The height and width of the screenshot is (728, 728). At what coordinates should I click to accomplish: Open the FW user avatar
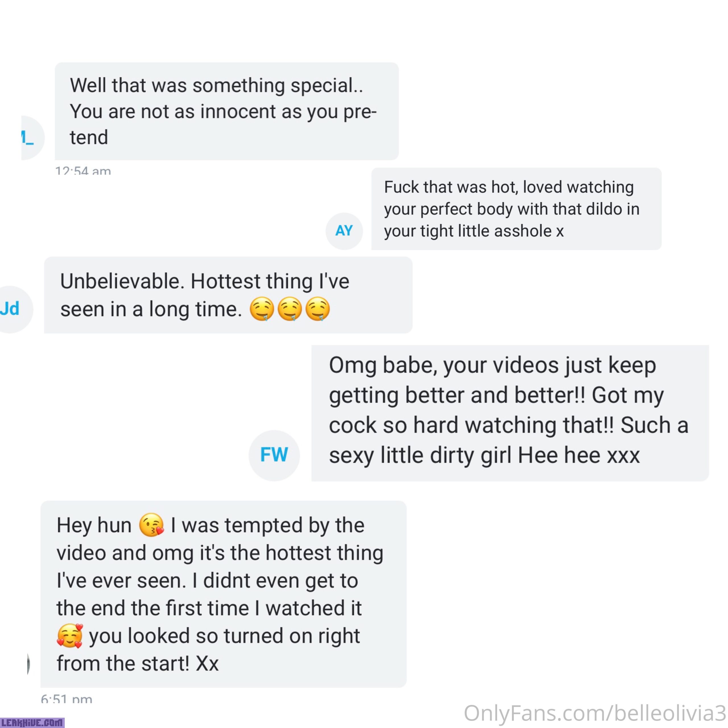(274, 455)
